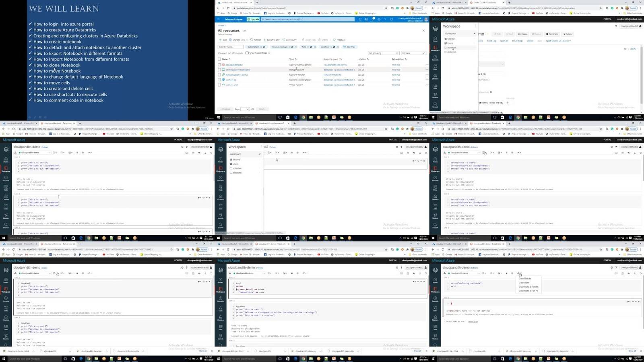Tick checkbox for NetworkWatcher_eastus row
644x362 pixels.
point(219,74)
